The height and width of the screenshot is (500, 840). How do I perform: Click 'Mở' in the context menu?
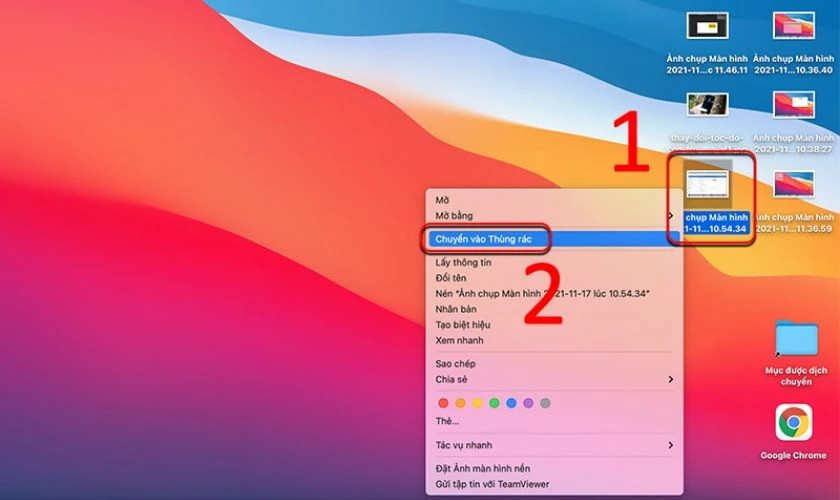443,200
